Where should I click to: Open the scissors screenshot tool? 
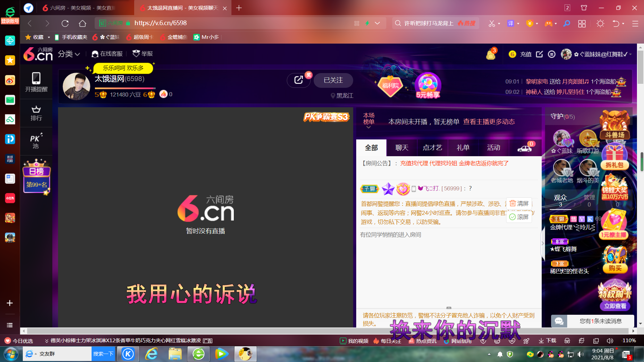pyautogui.click(x=492, y=23)
